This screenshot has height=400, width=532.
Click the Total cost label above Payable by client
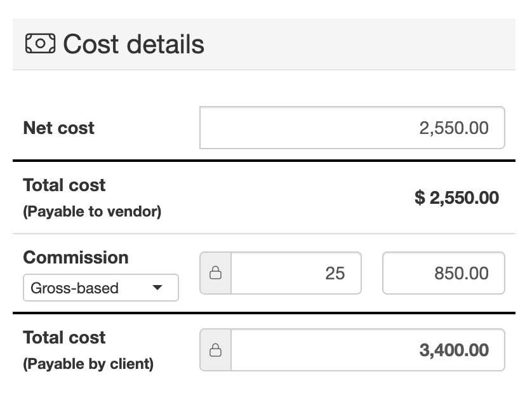click(x=64, y=338)
